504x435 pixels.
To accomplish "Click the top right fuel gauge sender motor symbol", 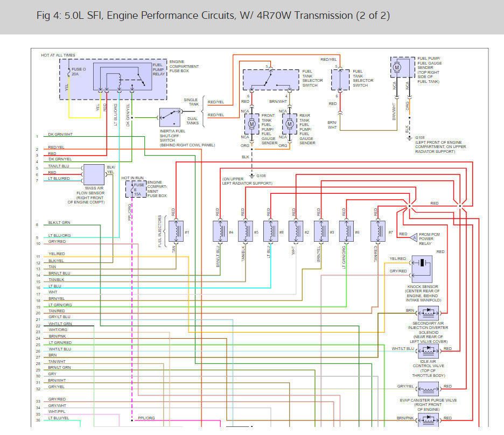I will (x=397, y=67).
